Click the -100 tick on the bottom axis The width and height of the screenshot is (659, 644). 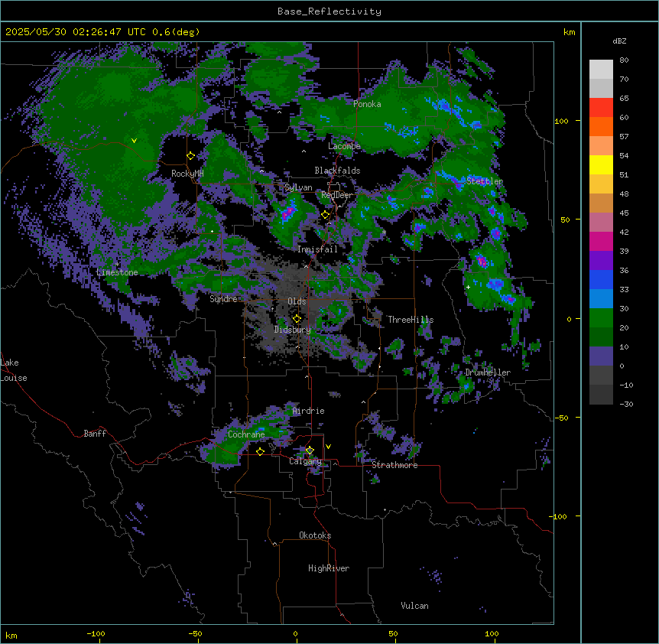pos(96,634)
